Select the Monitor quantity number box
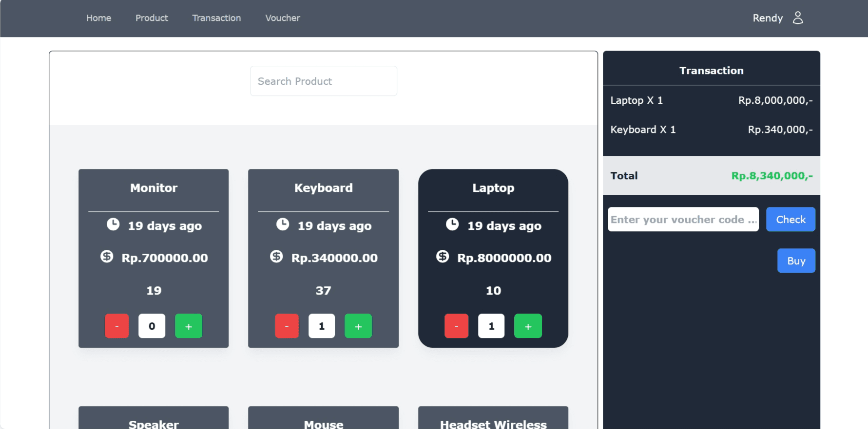Image resolution: width=868 pixels, height=429 pixels. [152, 326]
